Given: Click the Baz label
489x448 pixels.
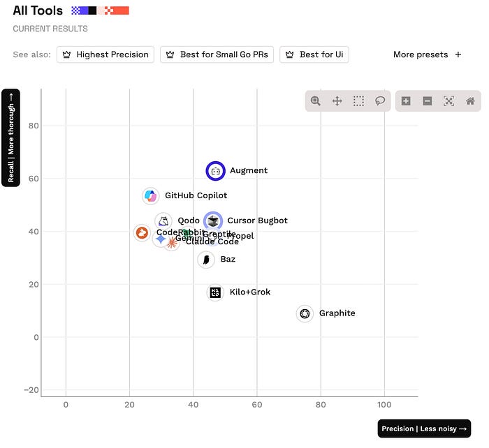Looking at the screenshot, I should (x=228, y=259).
